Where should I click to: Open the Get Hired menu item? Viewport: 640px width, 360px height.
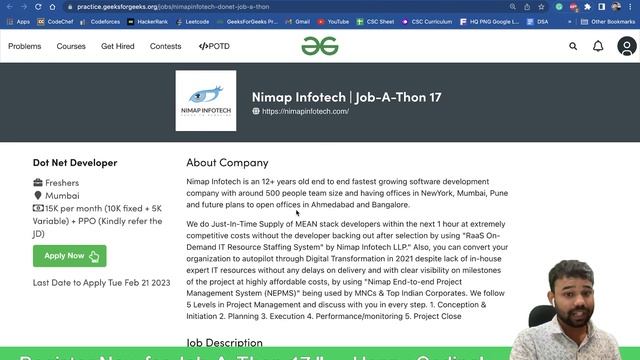coord(118,46)
